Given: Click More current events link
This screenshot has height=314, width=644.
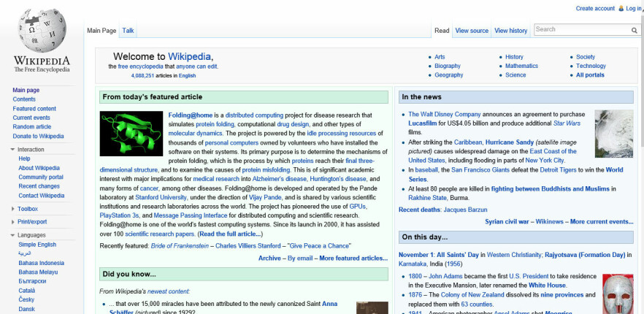Looking at the screenshot, I should pyautogui.click(x=602, y=221).
